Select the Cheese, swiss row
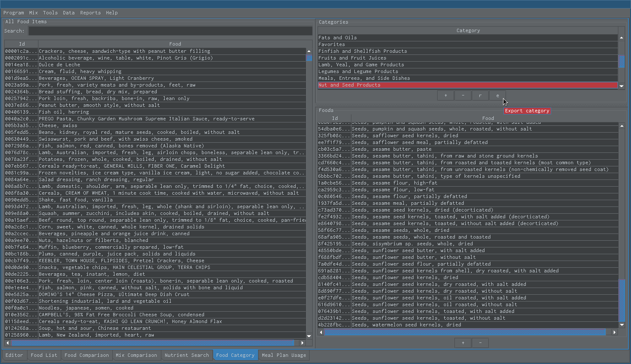The width and height of the screenshot is (631, 364). (155, 125)
